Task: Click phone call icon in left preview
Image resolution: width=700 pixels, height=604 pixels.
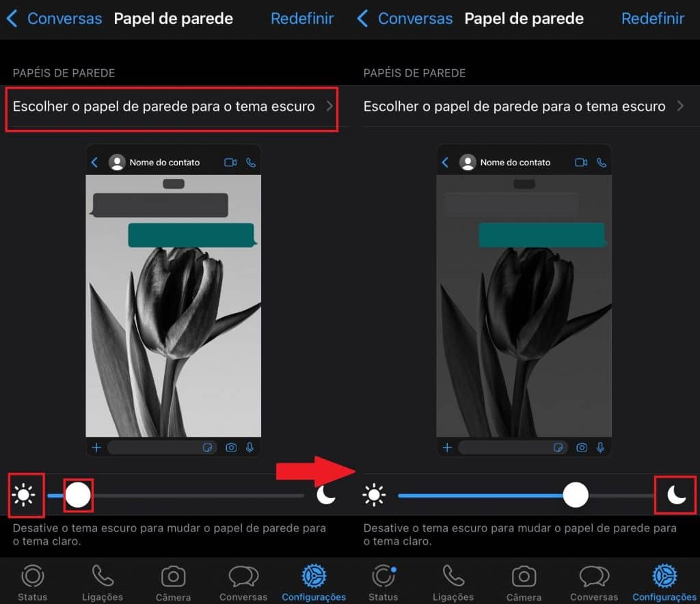Action: [251, 163]
